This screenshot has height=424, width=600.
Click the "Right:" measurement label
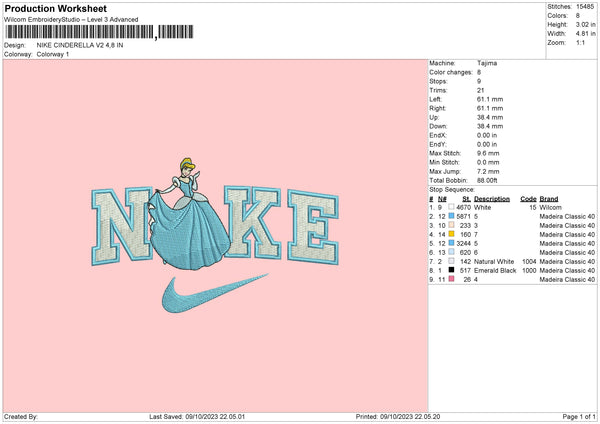pyautogui.click(x=437, y=108)
